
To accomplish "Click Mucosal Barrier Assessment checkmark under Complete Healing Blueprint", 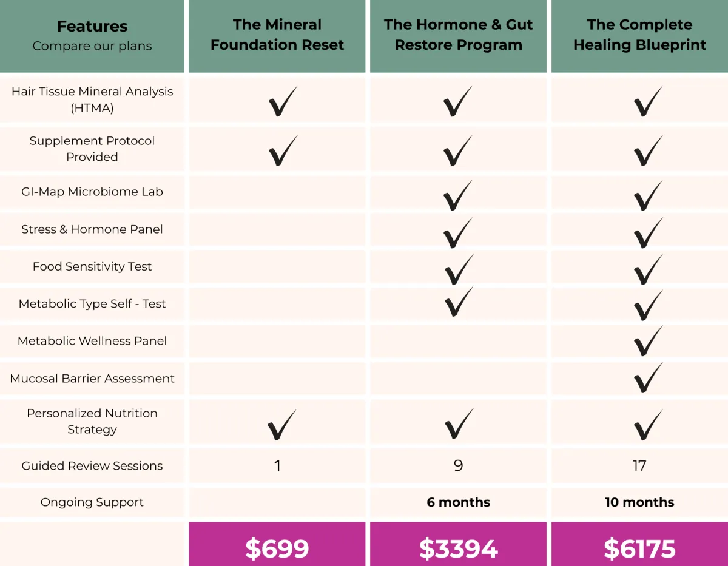I will [x=648, y=378].
